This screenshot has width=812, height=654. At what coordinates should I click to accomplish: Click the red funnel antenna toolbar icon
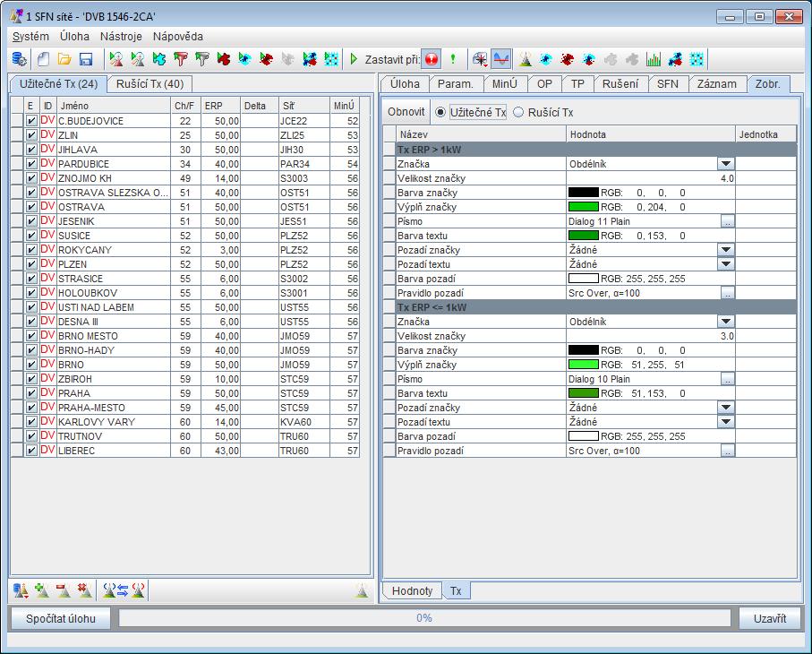point(180,59)
